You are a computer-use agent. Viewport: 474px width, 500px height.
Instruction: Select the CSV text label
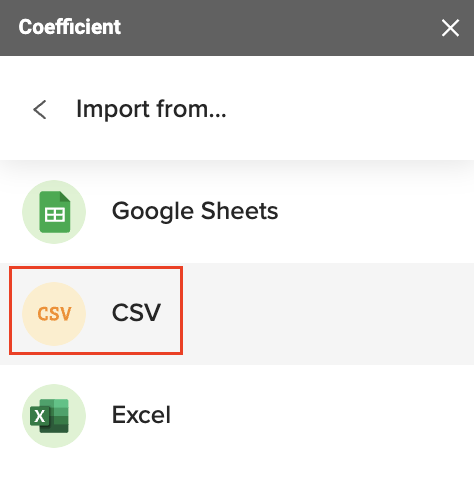pyautogui.click(x=136, y=313)
